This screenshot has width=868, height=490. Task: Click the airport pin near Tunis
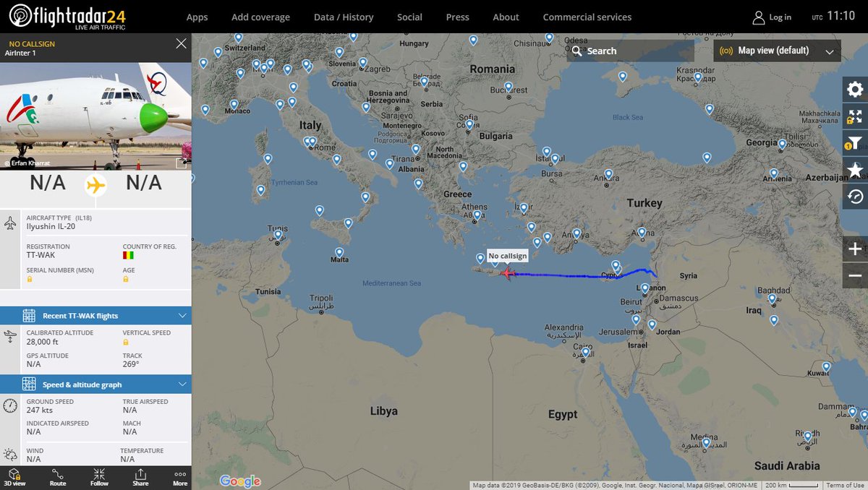278,234
